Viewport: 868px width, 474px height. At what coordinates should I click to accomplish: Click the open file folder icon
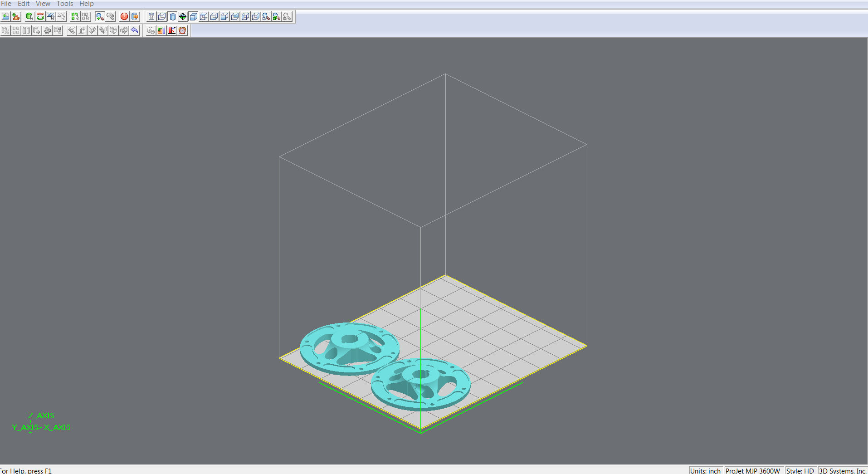coord(5,17)
